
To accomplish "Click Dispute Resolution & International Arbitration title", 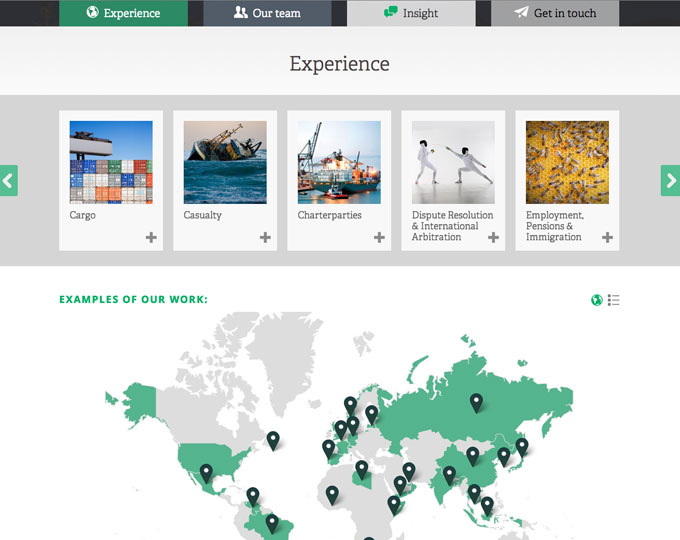I will (452, 226).
